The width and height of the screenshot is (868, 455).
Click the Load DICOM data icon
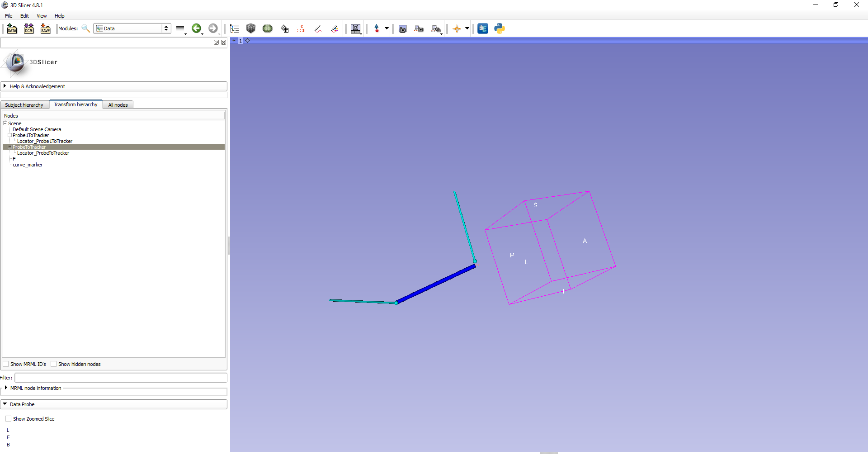[x=28, y=28]
